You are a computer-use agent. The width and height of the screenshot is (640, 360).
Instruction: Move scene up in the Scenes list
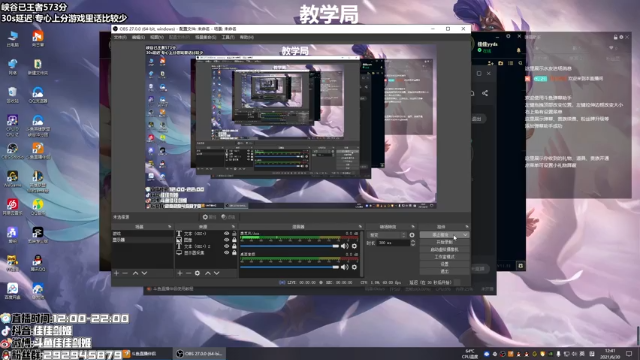(x=136, y=273)
